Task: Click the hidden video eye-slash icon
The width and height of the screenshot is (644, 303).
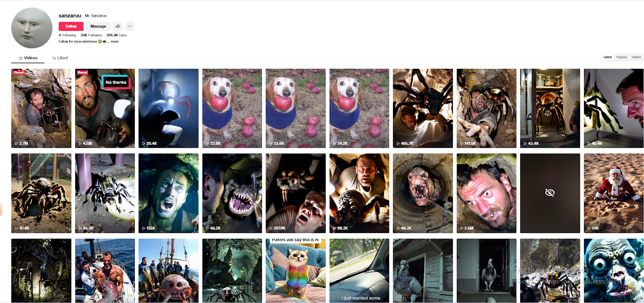Action: (x=550, y=193)
